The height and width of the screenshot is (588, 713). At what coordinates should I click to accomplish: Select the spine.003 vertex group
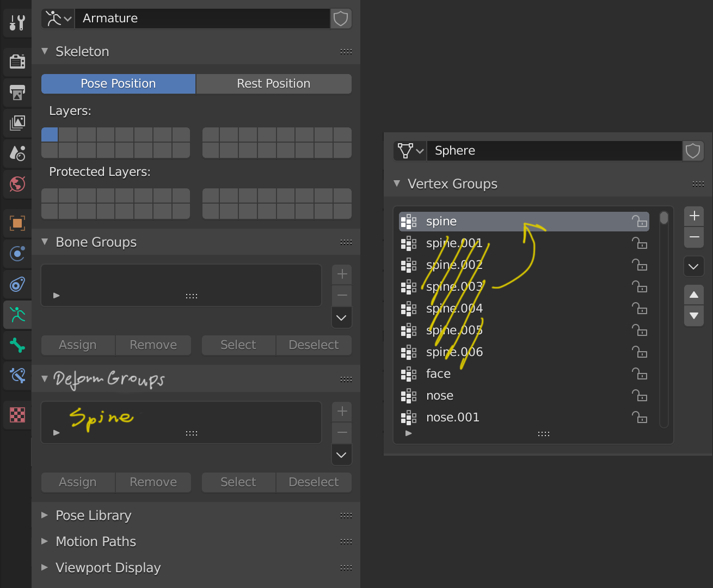pos(524,287)
